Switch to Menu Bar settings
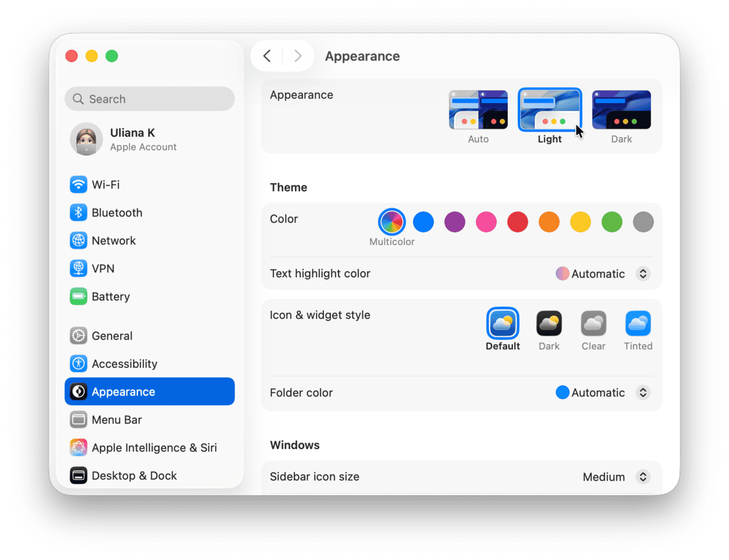The image size is (729, 560). 116,420
